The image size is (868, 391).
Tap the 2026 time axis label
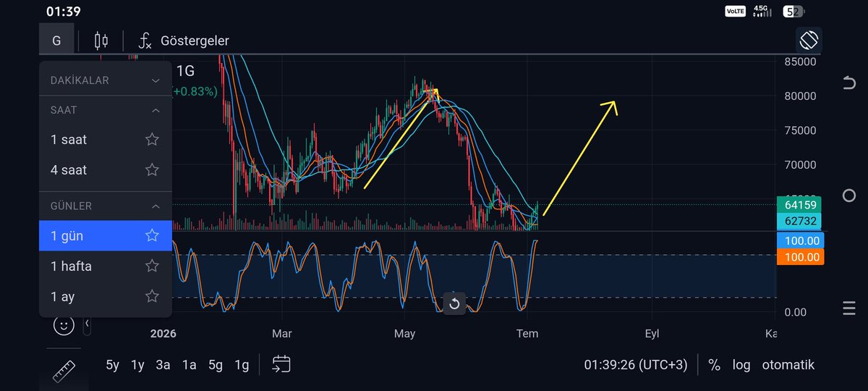point(163,334)
